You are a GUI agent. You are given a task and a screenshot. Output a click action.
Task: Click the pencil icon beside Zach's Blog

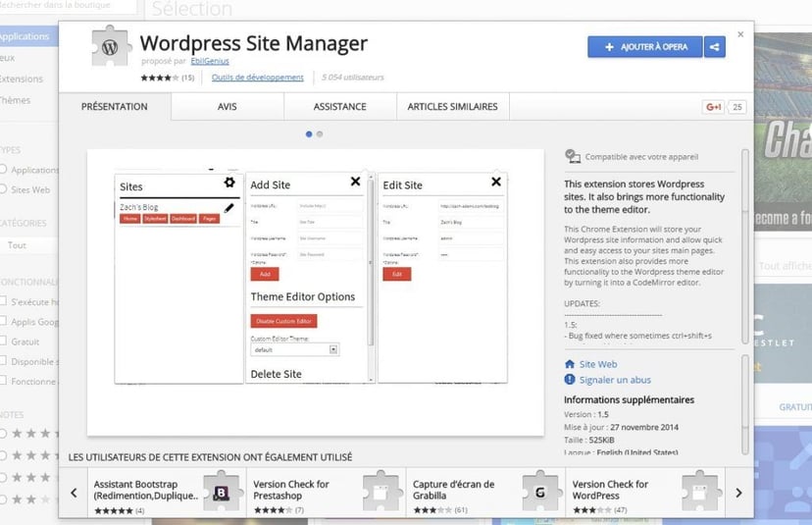coord(228,208)
